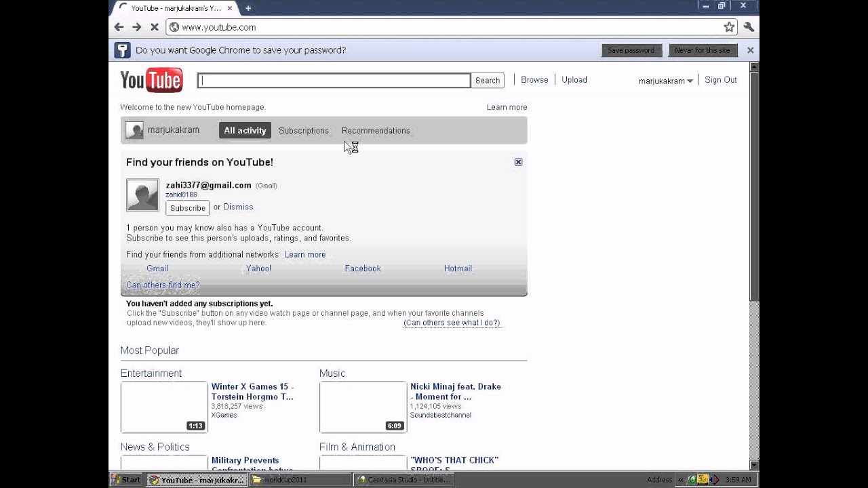Open the marjukakram account dropdown
The height and width of the screenshot is (488, 868).
[x=665, y=81]
